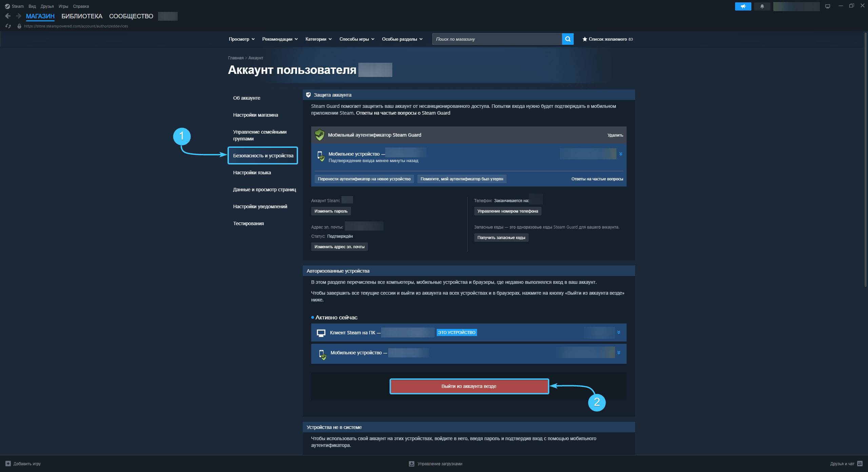
Task: Expand the Steam Guard mobile device details
Action: click(620, 154)
